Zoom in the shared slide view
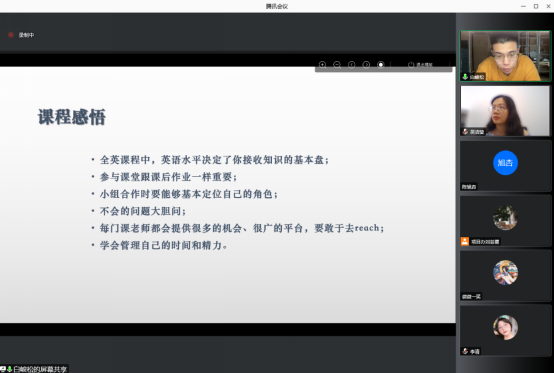Viewport: 554px width, 373px height. click(x=322, y=65)
